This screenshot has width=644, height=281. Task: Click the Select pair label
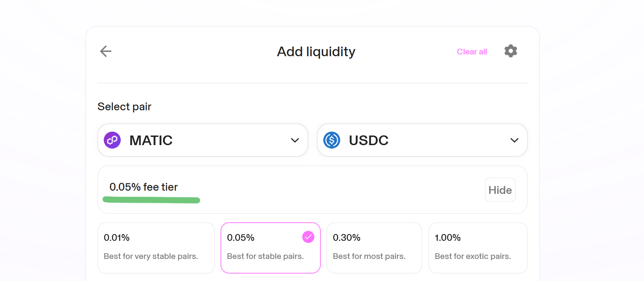(x=124, y=107)
